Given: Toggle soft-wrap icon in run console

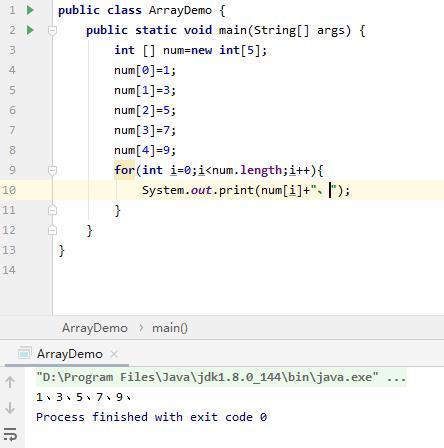Looking at the screenshot, I should pos(10,434).
